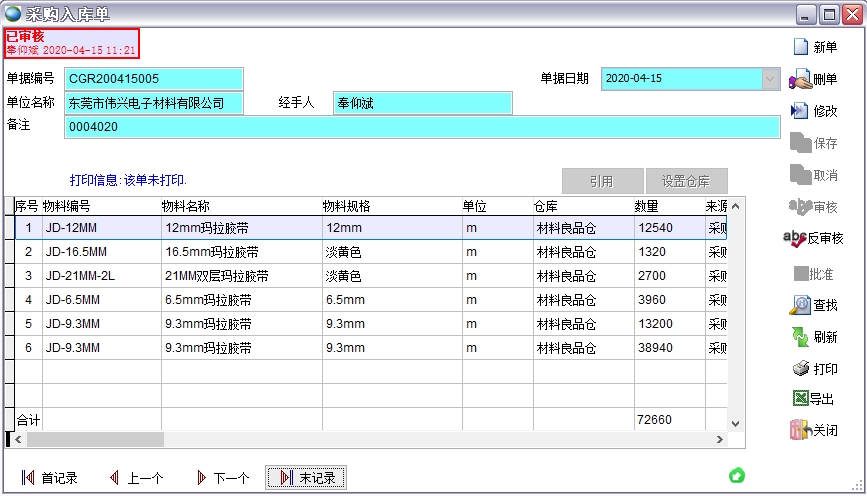The width and height of the screenshot is (867, 496).
Task: Select quantity cell 13200
Action: [670, 323]
